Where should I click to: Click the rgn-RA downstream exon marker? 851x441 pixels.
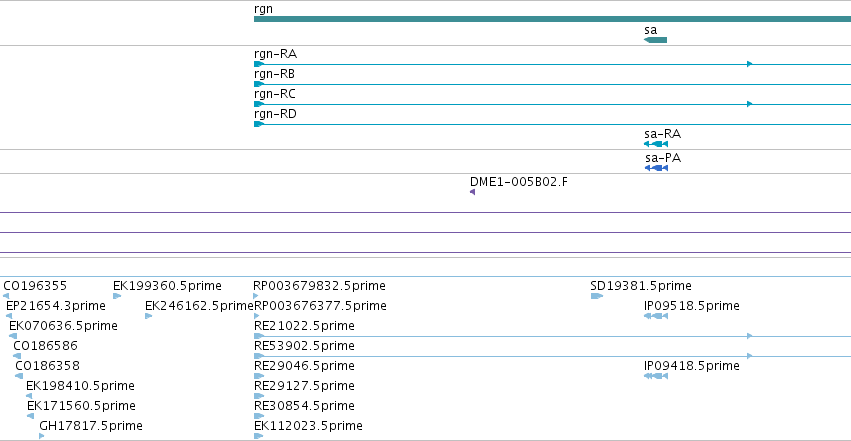750,64
